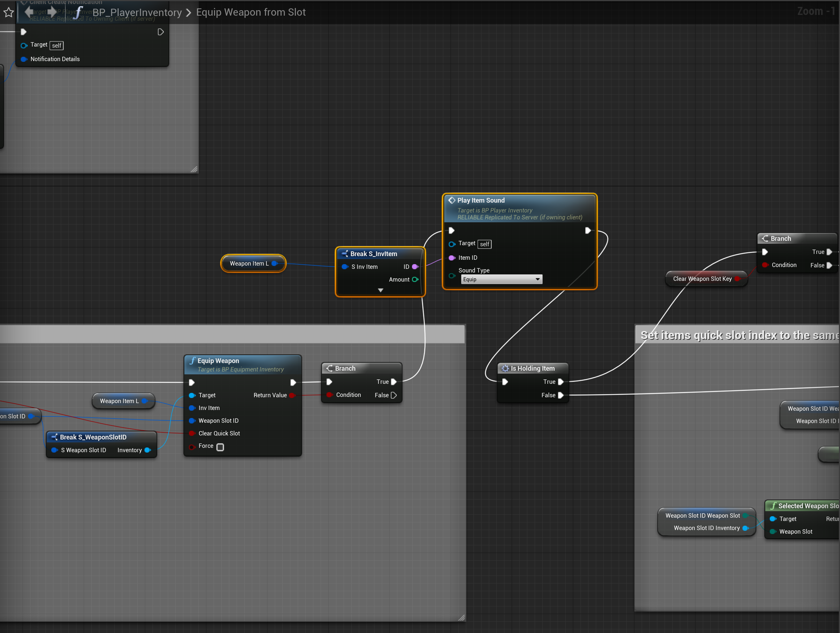Click the favorite star icon in the breadcrumb
Viewport: 840px width, 633px height.
click(8, 12)
